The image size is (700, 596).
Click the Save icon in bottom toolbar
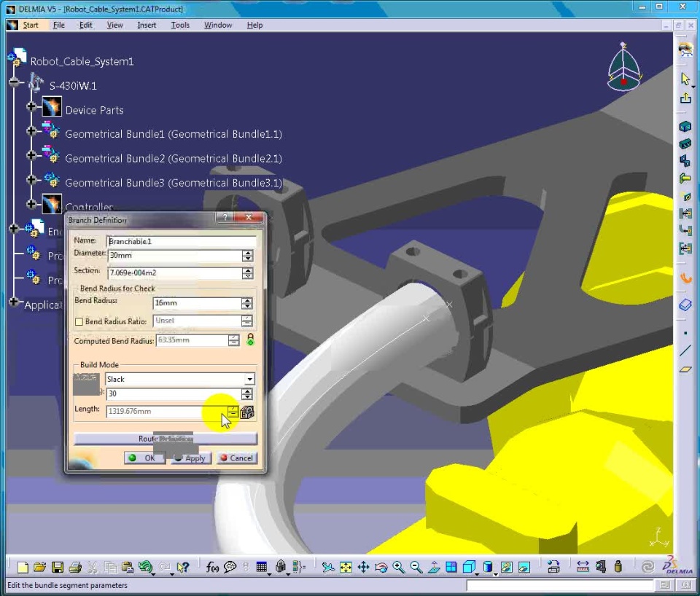click(57, 567)
